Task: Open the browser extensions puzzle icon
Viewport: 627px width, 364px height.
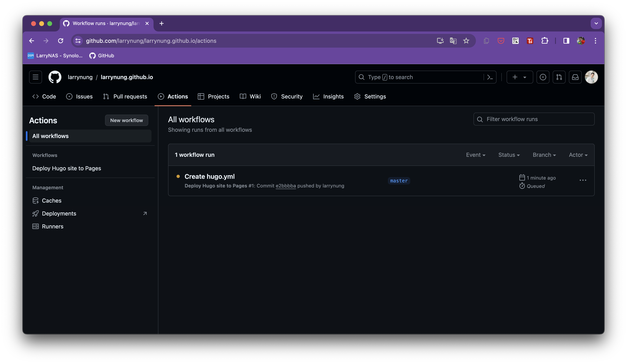Action: click(545, 41)
